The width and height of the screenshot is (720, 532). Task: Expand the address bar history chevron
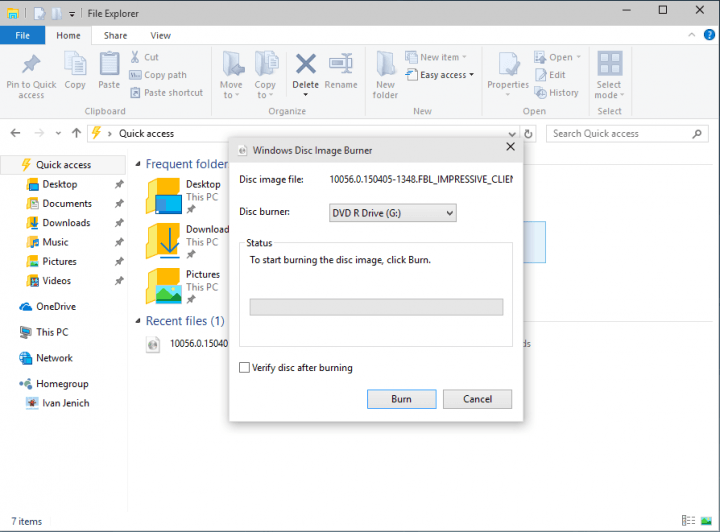512,134
